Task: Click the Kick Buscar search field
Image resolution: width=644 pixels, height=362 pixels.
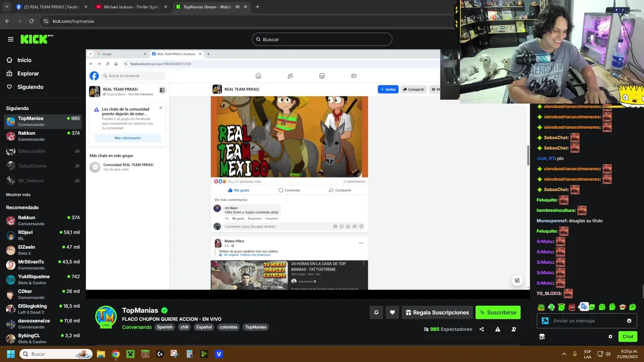Action: [x=322, y=39]
